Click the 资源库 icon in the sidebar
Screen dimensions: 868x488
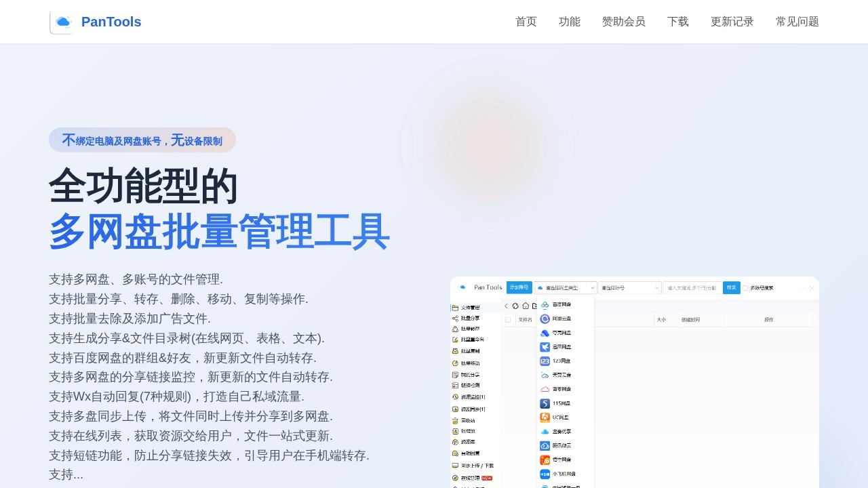tap(455, 442)
